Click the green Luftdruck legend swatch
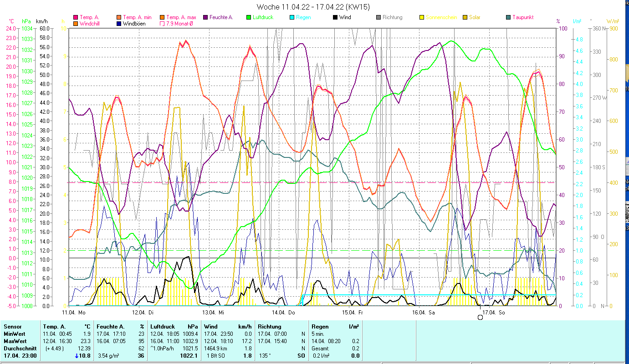 pos(249,17)
